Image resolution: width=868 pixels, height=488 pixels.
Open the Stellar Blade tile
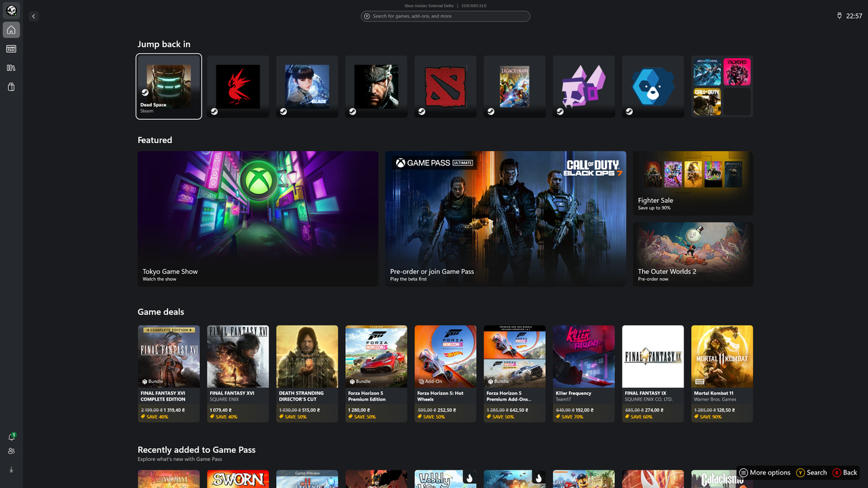tap(307, 86)
